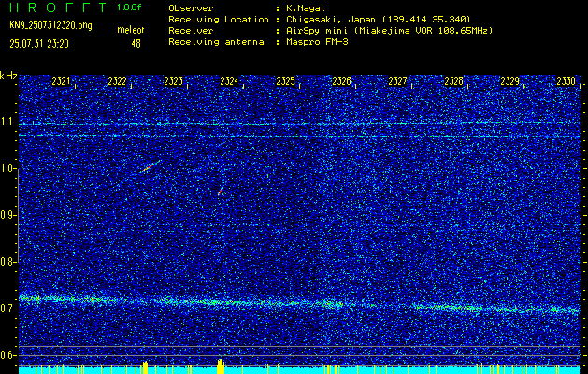The height and width of the screenshot is (374, 588).
Task: Click the Receiver field label
Action: (191, 30)
